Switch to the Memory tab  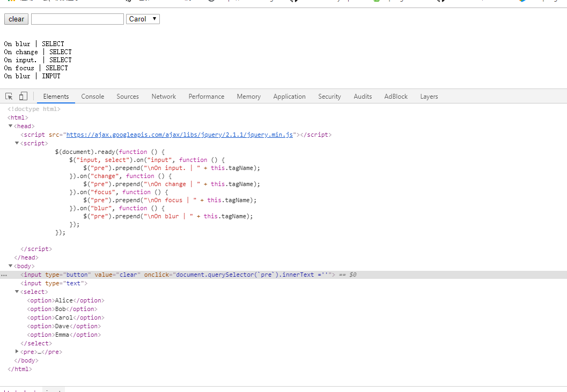click(x=249, y=97)
